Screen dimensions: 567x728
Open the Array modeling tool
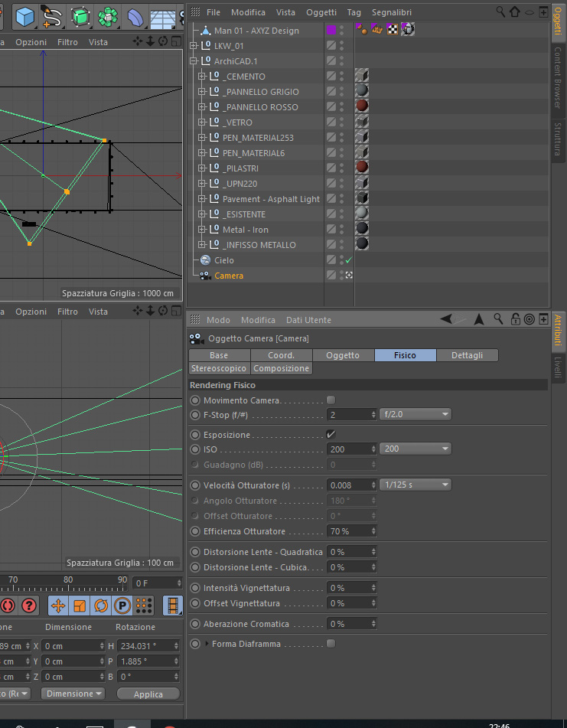(x=108, y=17)
